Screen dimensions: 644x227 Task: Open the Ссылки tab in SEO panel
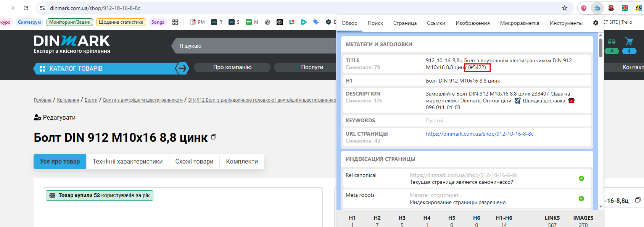coord(436,23)
